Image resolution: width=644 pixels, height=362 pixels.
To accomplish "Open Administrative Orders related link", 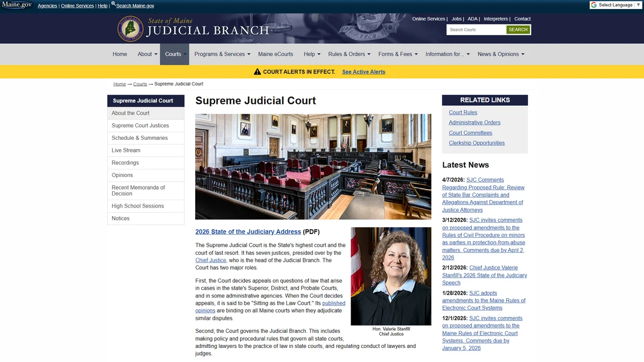I will pyautogui.click(x=474, y=123).
